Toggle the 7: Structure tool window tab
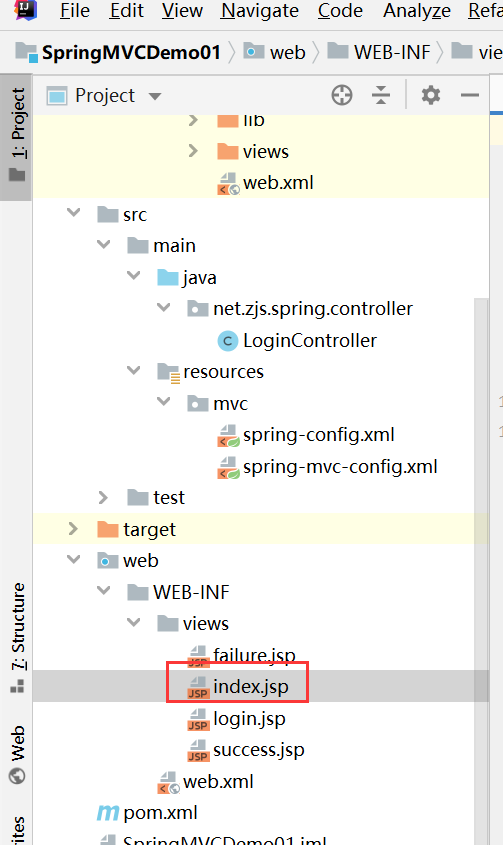 tap(17, 637)
